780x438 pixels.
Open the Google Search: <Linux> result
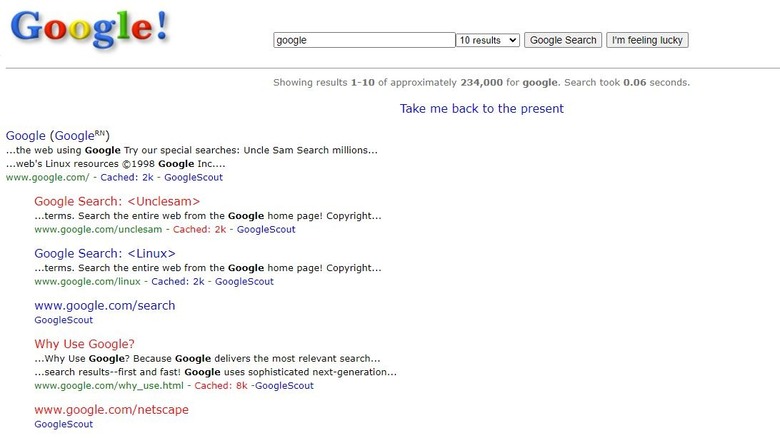(105, 254)
